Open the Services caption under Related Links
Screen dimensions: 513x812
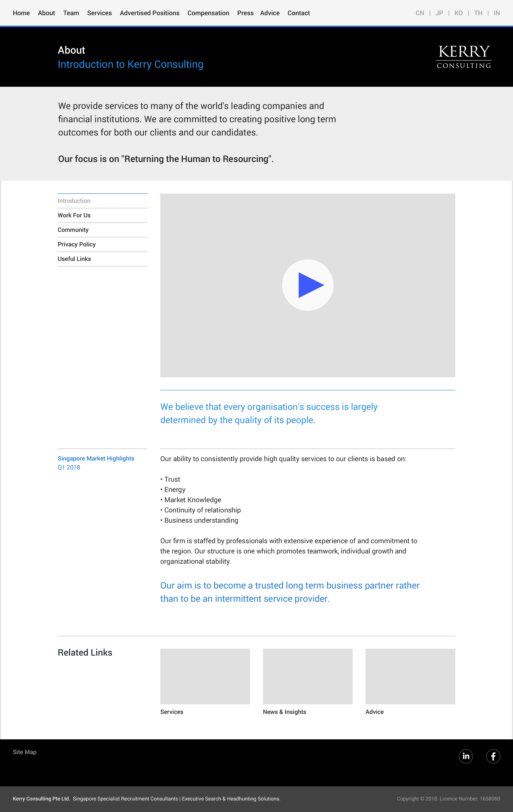point(172,712)
